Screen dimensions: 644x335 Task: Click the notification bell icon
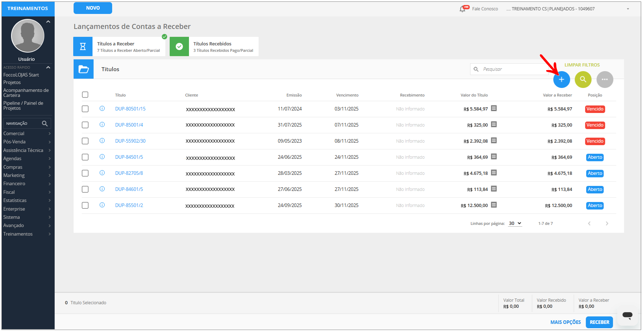(463, 9)
